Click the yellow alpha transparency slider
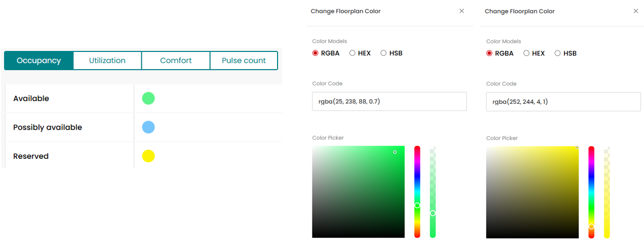 [x=607, y=192]
